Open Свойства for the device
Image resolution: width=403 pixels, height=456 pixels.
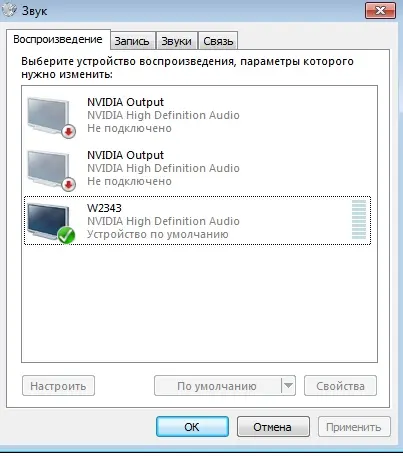(x=340, y=386)
